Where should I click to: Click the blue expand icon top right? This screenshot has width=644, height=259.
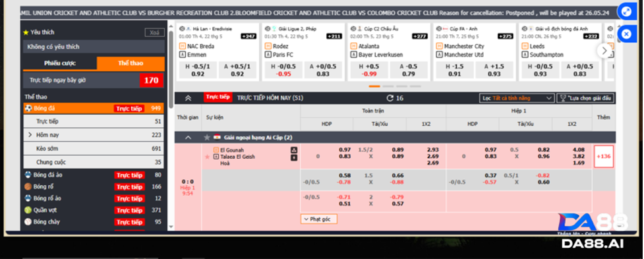626,12
